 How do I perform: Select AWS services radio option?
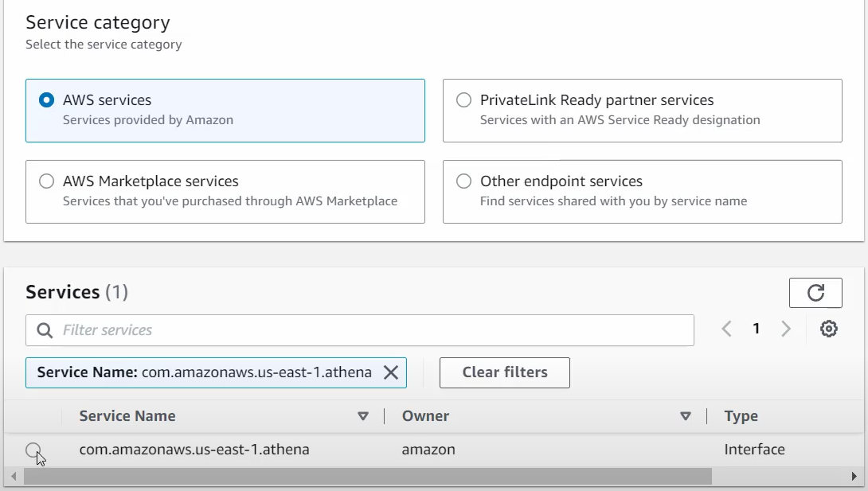tap(47, 100)
